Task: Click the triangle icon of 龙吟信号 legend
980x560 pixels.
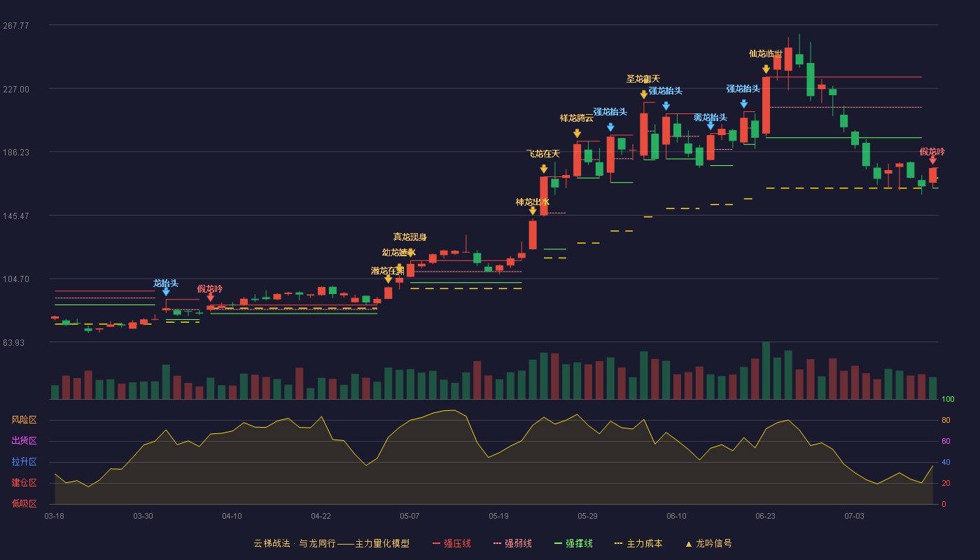Action: click(x=689, y=544)
